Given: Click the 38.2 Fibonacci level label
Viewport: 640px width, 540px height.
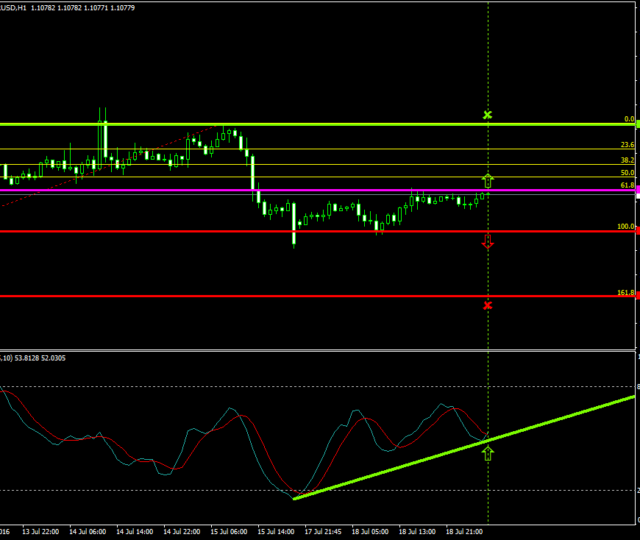Looking at the screenshot, I should point(627,160).
